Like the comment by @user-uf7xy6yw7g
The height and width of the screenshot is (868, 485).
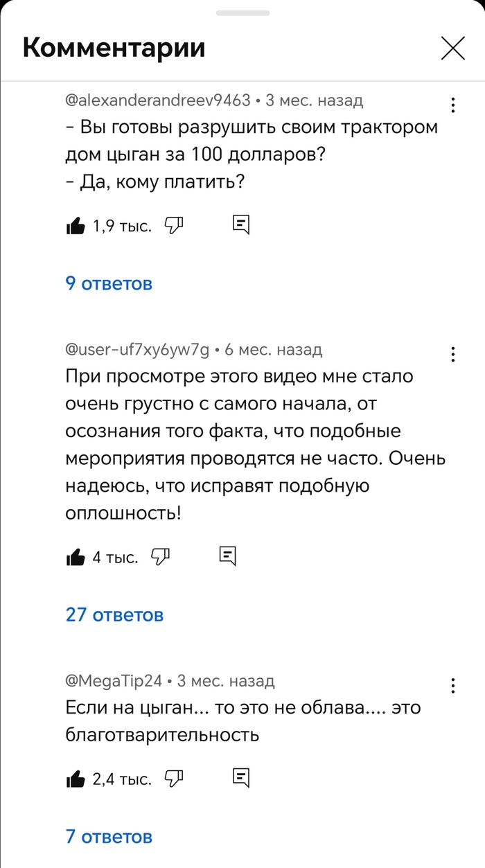click(75, 556)
